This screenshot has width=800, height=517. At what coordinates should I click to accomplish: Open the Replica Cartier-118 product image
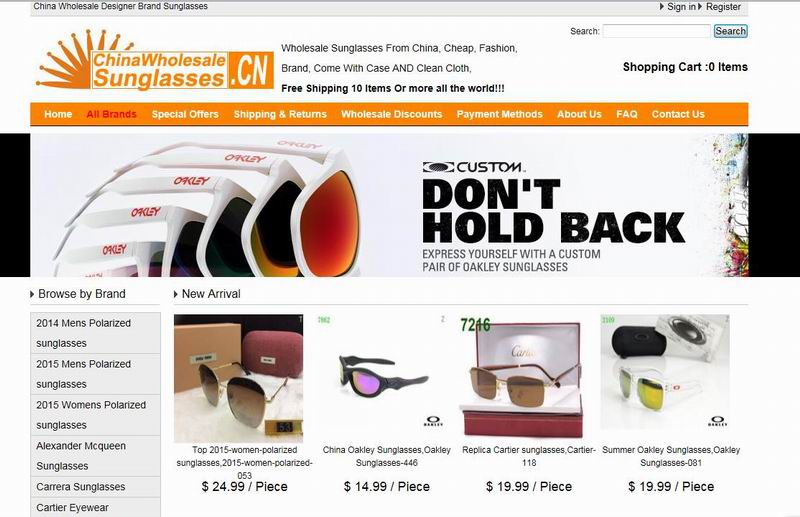(523, 378)
